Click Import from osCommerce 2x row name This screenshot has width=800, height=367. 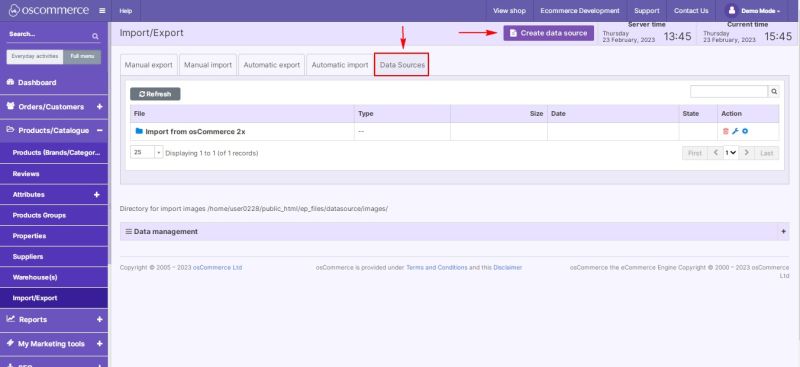195,132
